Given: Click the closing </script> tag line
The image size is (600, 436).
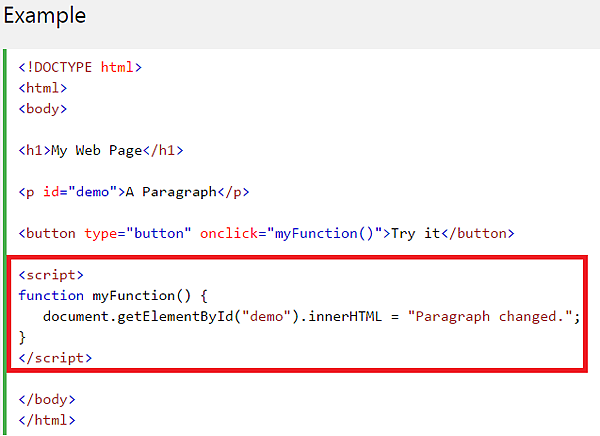Looking at the screenshot, I should pyautogui.click(x=55, y=358).
